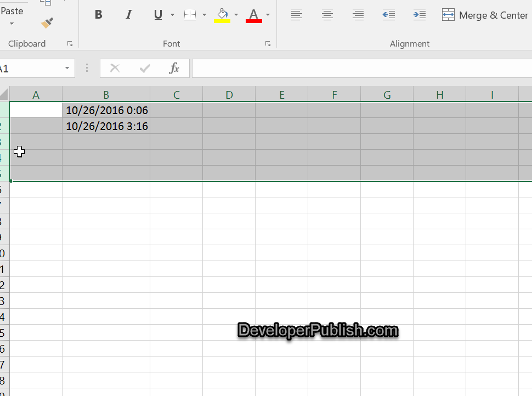Screen dimensions: 532x396
Task: Open the Clipboard pane launcher
Action: pyautogui.click(x=70, y=43)
